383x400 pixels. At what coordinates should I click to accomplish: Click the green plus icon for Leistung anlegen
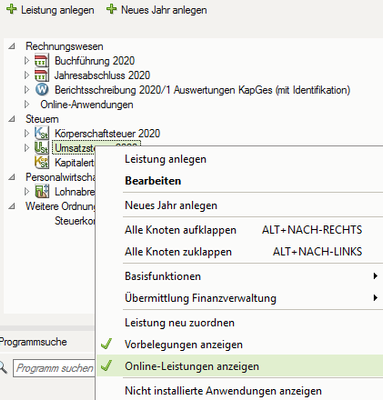click(x=12, y=9)
